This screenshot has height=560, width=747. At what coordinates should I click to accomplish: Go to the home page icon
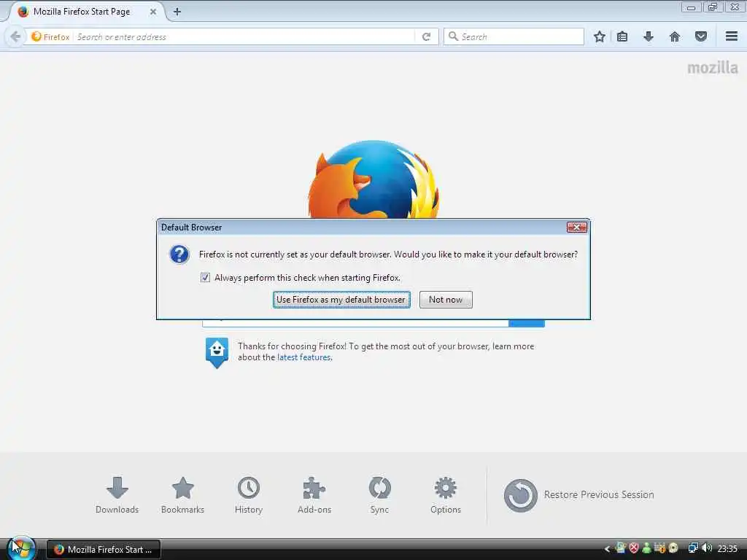pyautogui.click(x=675, y=36)
